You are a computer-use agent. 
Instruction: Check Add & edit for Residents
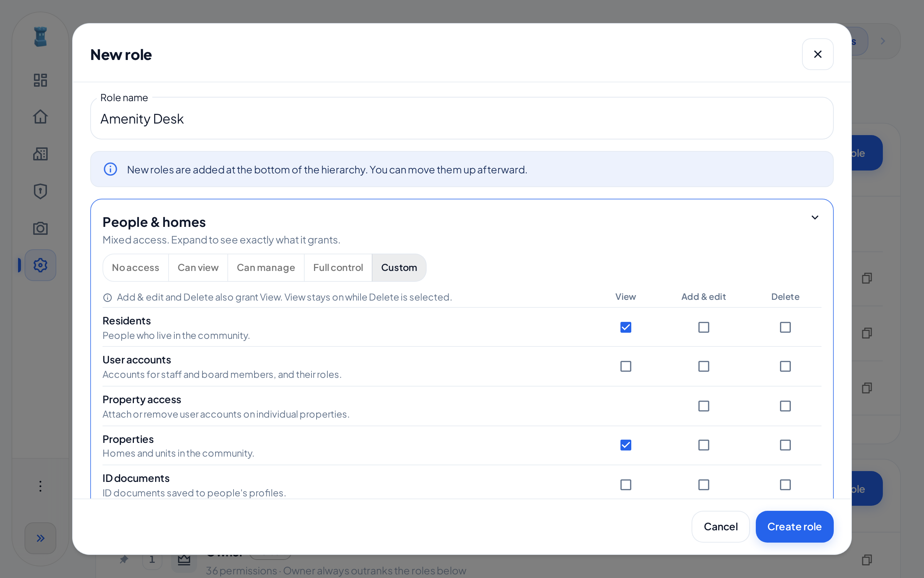click(703, 327)
